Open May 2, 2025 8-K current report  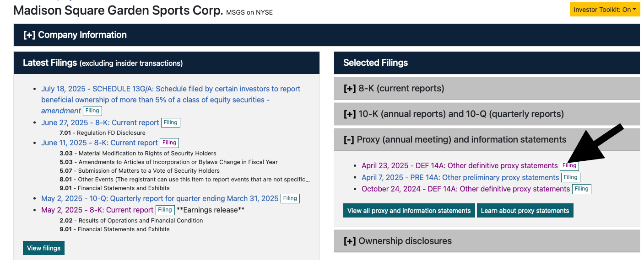click(97, 210)
